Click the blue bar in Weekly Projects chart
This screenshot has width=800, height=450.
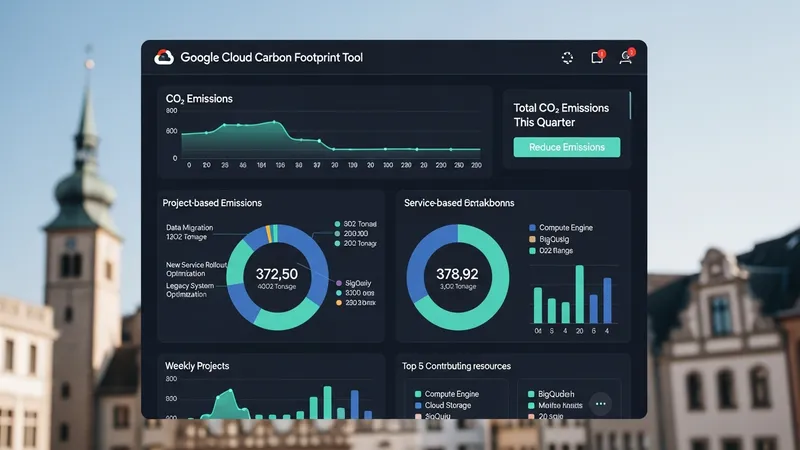[355, 404]
